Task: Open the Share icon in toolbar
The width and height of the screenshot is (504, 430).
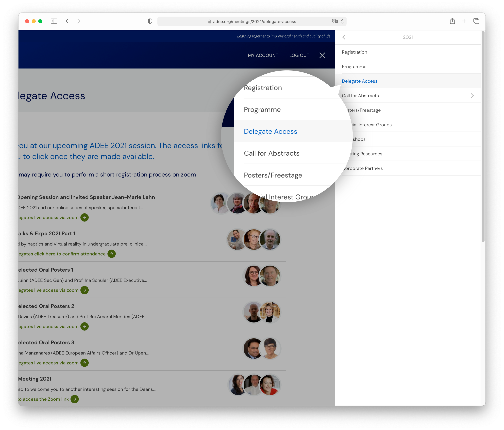Action: coord(452,21)
